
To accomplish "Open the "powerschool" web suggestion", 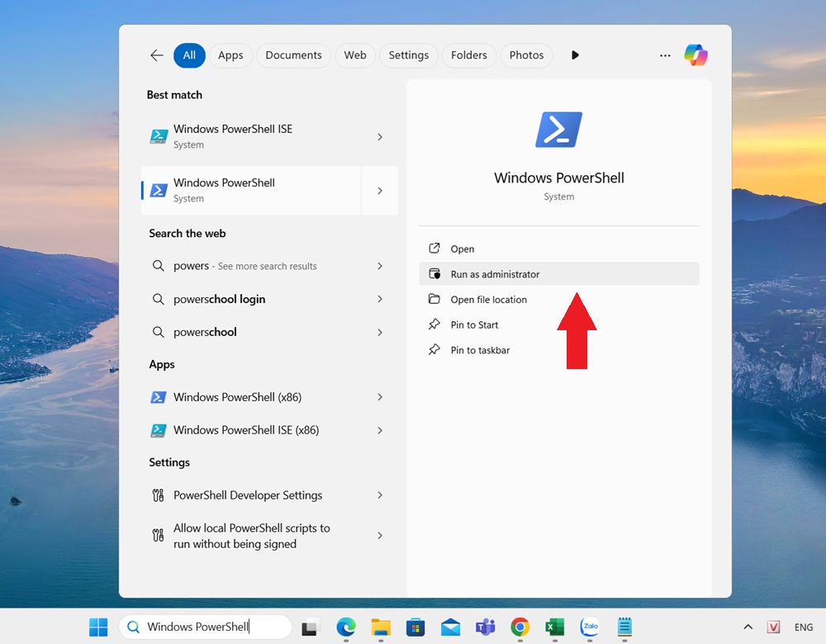I will 251,332.
